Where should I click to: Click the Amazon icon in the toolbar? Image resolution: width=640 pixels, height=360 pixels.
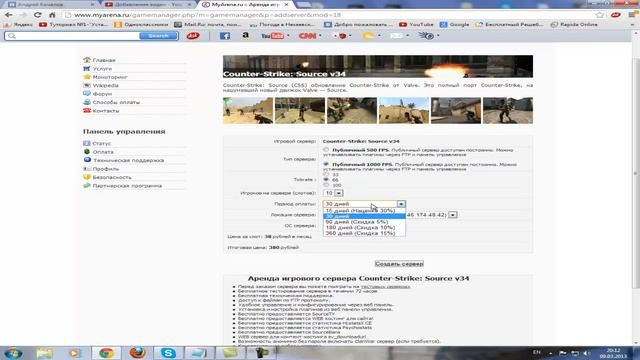click(x=245, y=36)
